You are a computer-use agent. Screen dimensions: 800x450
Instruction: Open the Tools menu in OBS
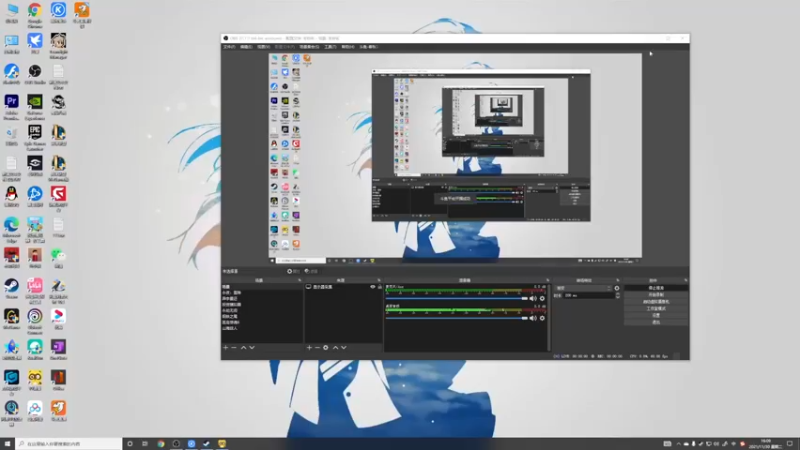(x=330, y=47)
